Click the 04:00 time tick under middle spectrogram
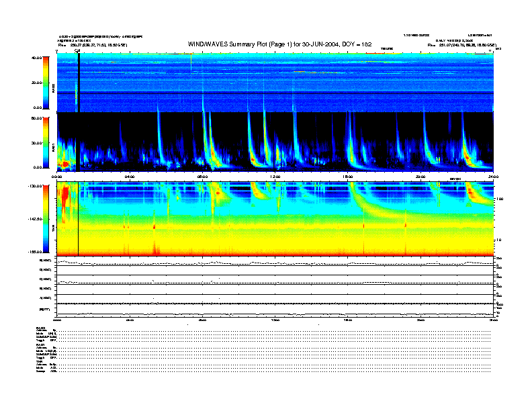Image resolution: width=532 pixels, height=411 pixels. [130, 177]
